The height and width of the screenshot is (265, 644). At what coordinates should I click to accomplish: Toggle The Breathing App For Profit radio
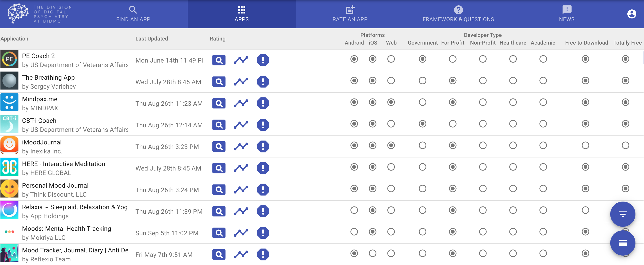tap(452, 81)
